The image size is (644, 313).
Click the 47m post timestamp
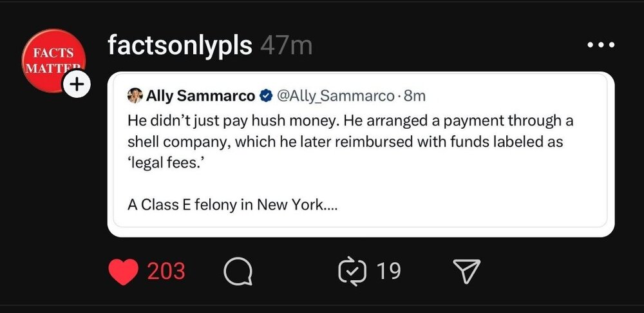tap(287, 46)
